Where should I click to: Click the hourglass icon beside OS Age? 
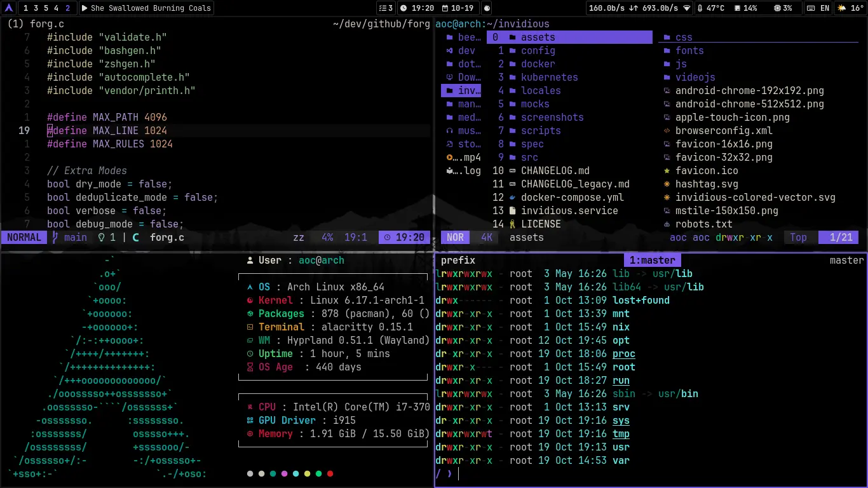[250, 367]
